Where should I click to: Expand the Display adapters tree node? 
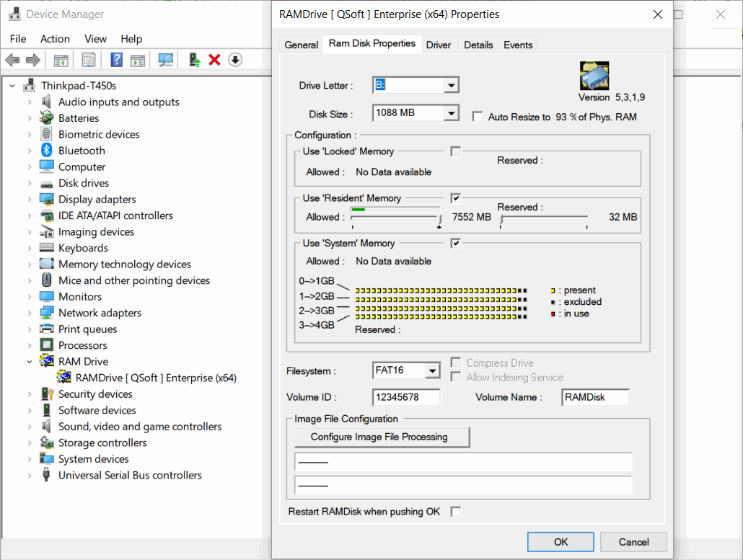tap(30, 200)
